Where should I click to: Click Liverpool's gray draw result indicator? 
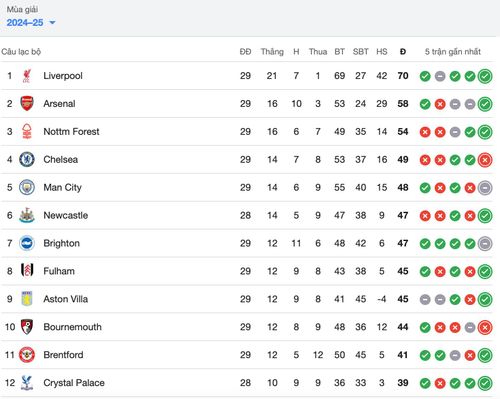pos(440,76)
